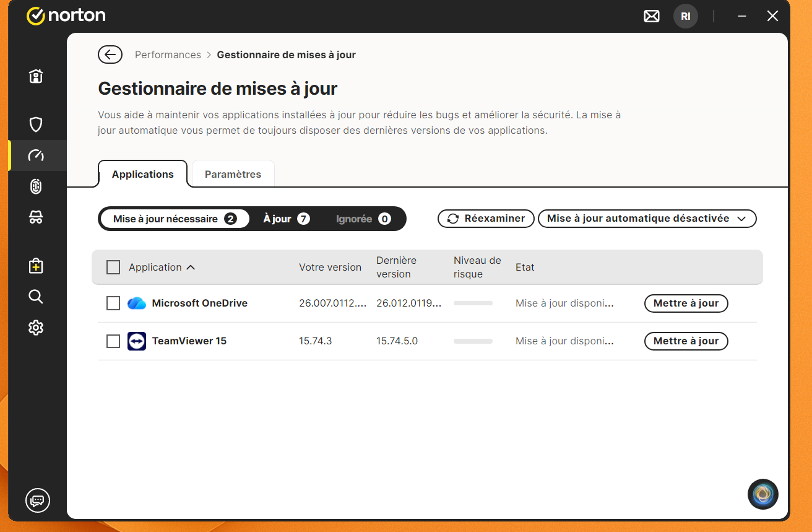Viewport: 812px width, 532px height.
Task: Show the À jour applications filter
Action: pos(286,219)
